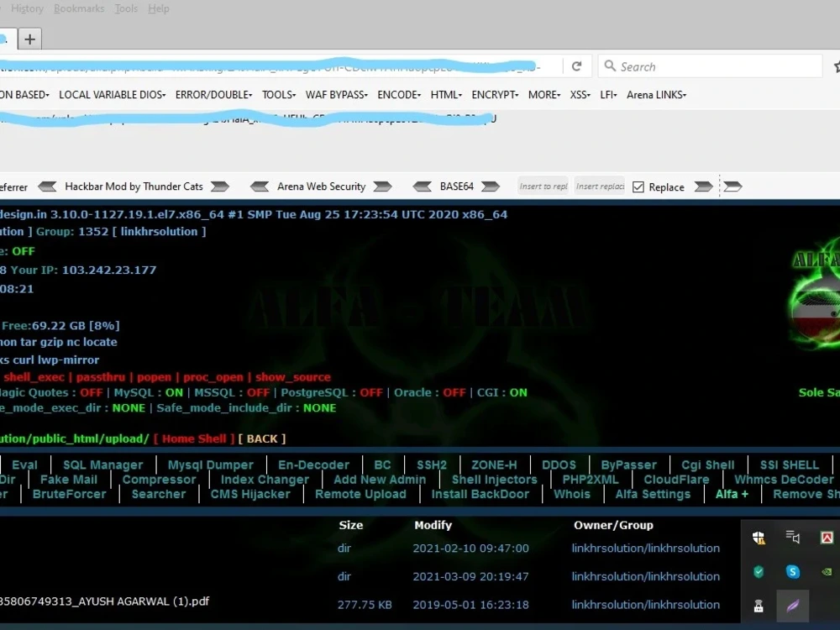Click arrow right after Replace label
The image size is (840, 630).
[x=703, y=186]
